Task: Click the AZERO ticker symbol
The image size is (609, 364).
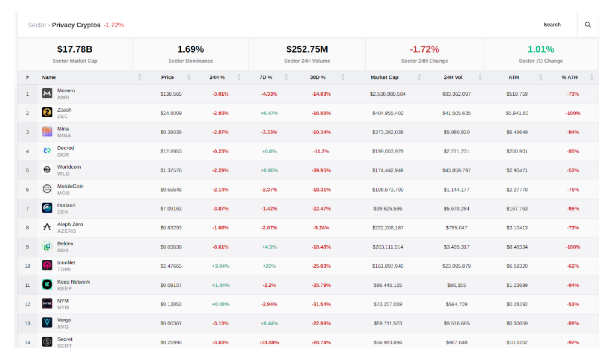Action: pyautogui.click(x=66, y=231)
